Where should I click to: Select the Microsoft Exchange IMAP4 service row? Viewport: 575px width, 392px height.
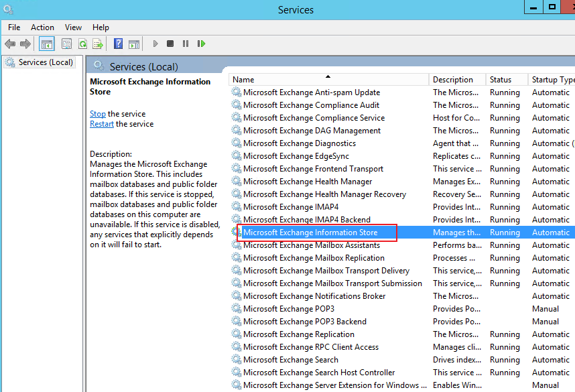click(x=291, y=207)
